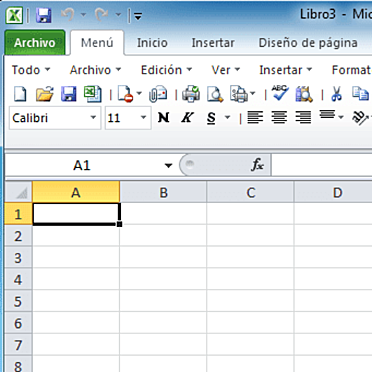This screenshot has height=372, width=372.
Task: Expand the Insertar classic menu
Action: pos(286,70)
